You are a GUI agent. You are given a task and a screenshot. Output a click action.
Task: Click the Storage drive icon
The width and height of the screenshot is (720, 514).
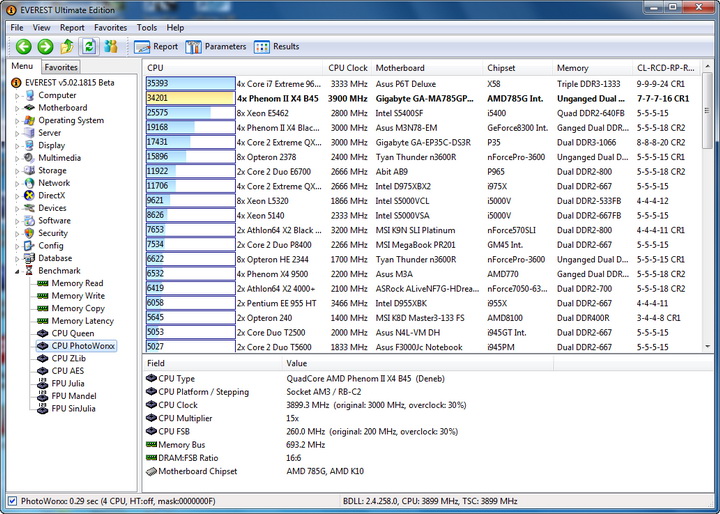pyautogui.click(x=30, y=170)
